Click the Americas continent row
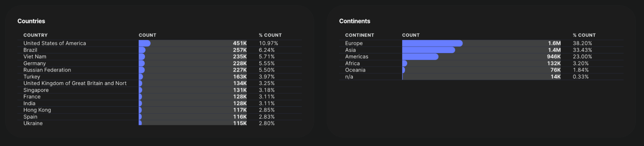 click(481, 57)
